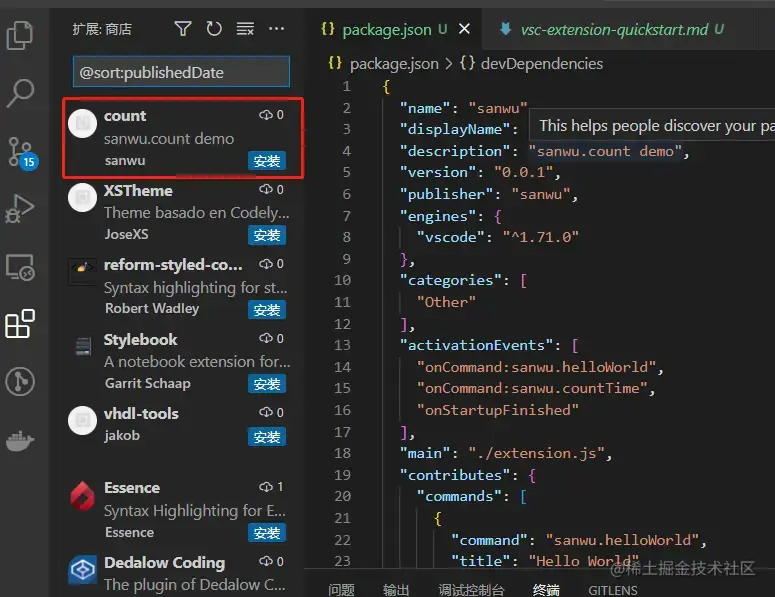The width and height of the screenshot is (775, 597).
Task: Install the Essence extension
Action: click(x=267, y=533)
